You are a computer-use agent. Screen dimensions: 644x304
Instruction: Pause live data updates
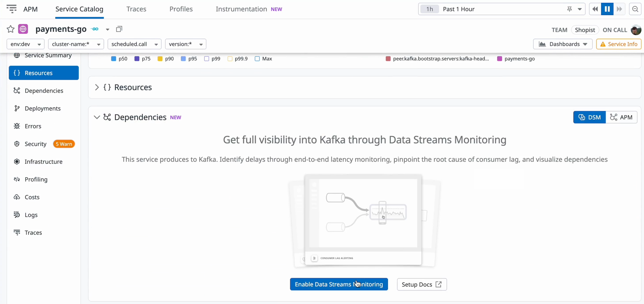(607, 9)
